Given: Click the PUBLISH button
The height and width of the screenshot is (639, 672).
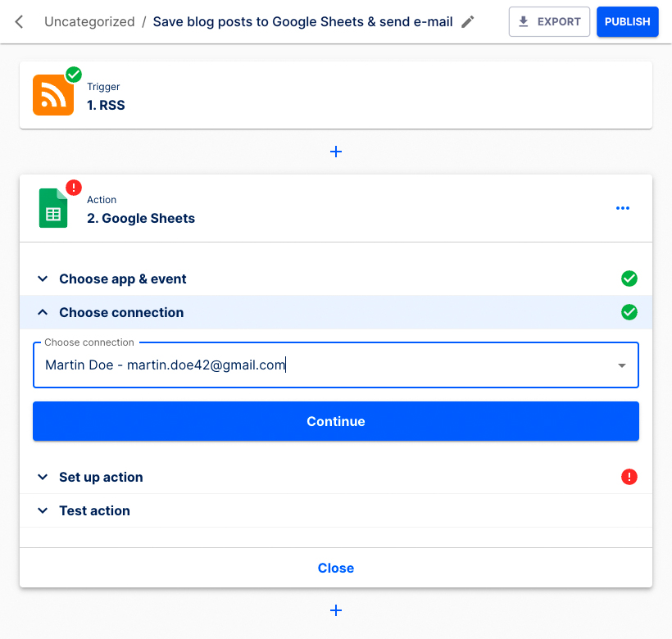Looking at the screenshot, I should point(627,21).
